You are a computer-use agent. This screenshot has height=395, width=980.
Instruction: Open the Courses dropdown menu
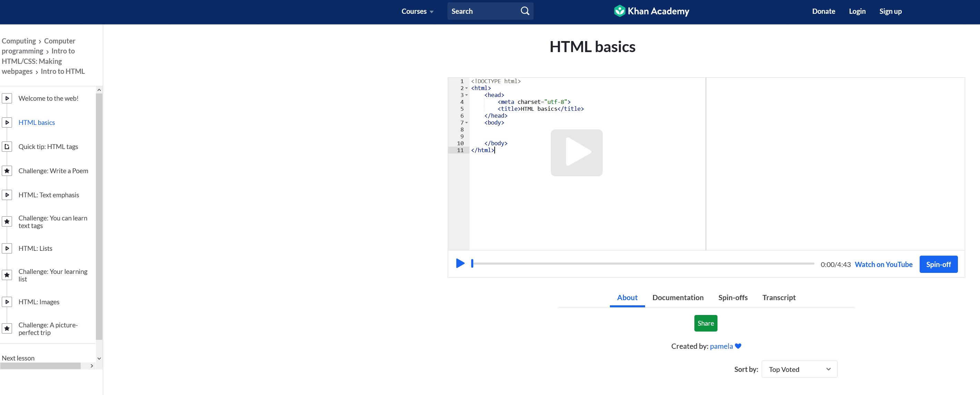[x=417, y=11]
